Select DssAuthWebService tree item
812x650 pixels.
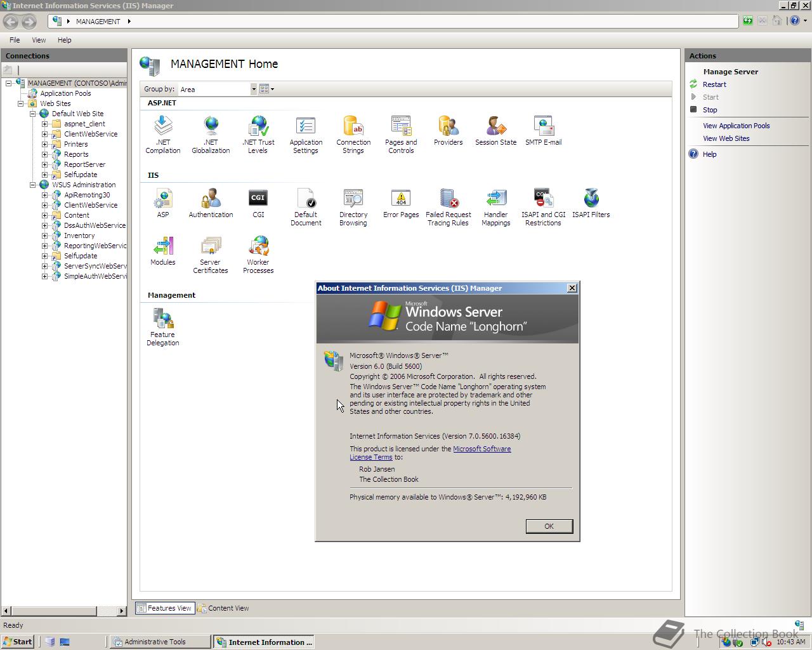(95, 225)
